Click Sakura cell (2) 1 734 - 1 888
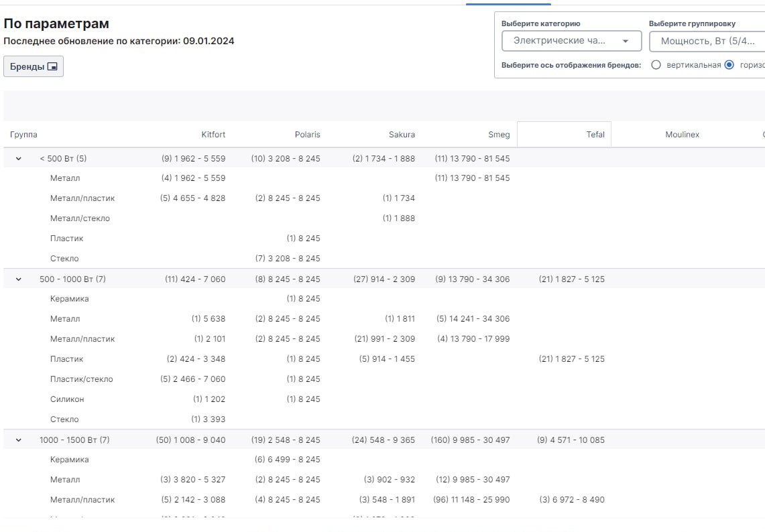 pos(384,159)
